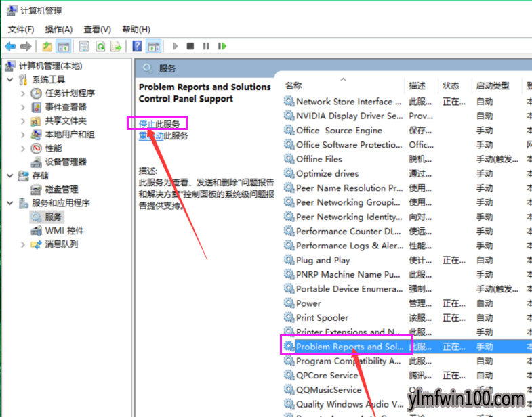The height and width of the screenshot is (417, 532).
Task: Select Message Queuing (消息队列) tree item
Action: pyautogui.click(x=62, y=244)
